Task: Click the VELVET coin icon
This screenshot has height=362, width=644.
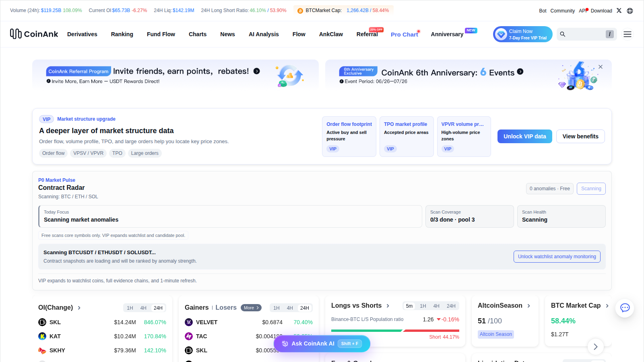Action: tap(189, 322)
